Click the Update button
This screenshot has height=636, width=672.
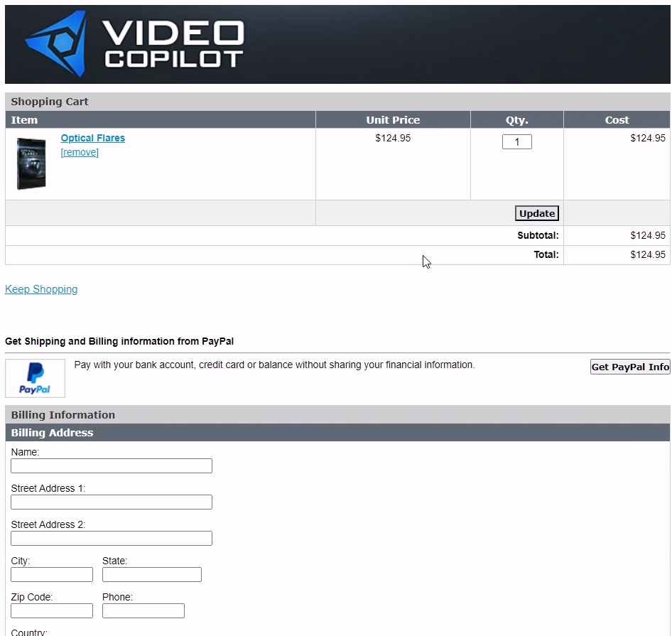click(x=536, y=213)
